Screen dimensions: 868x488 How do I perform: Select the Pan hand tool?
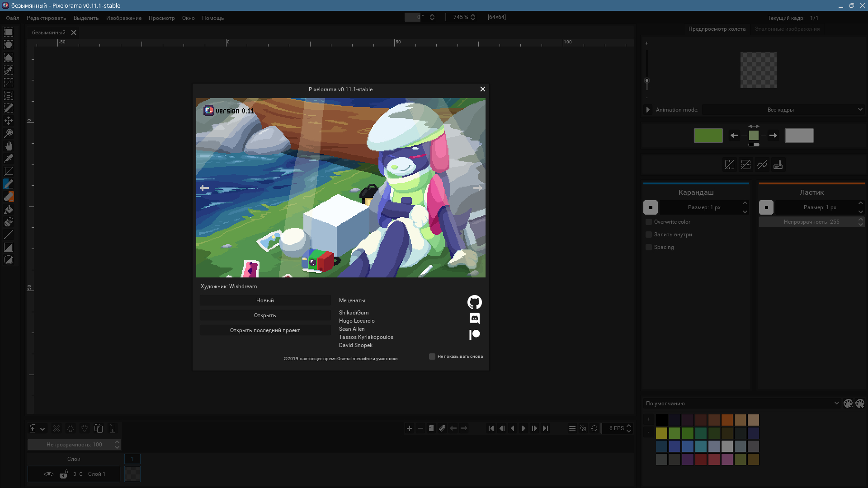[x=9, y=146]
